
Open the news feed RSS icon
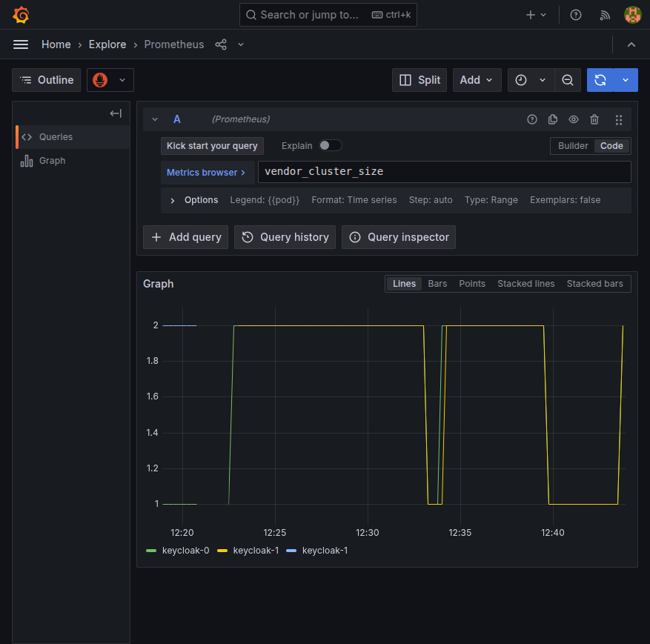(605, 16)
